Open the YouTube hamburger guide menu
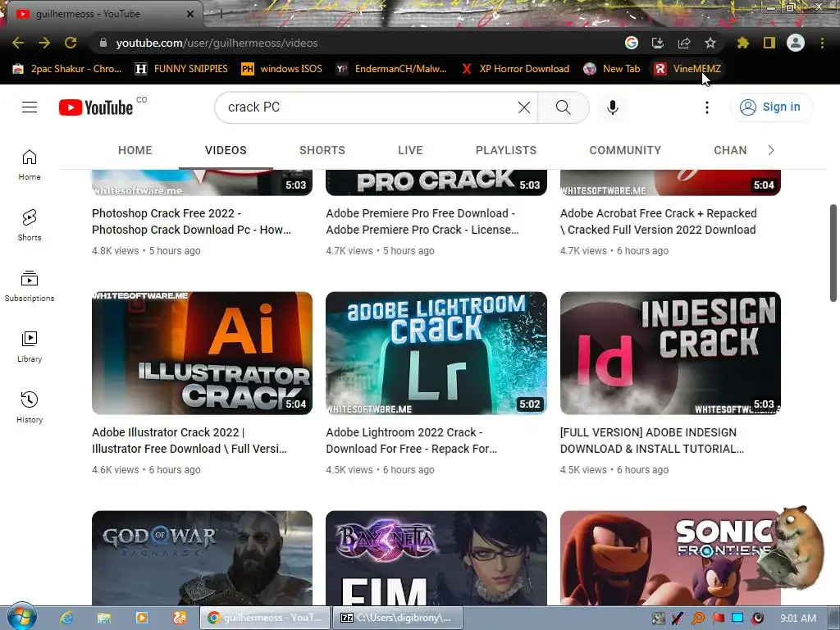840x630 pixels. [30, 107]
